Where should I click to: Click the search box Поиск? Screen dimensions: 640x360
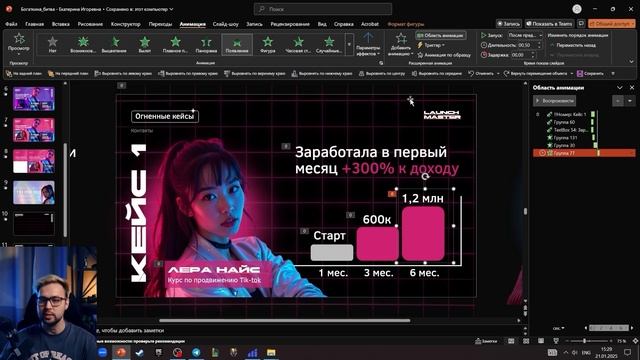[x=322, y=9]
